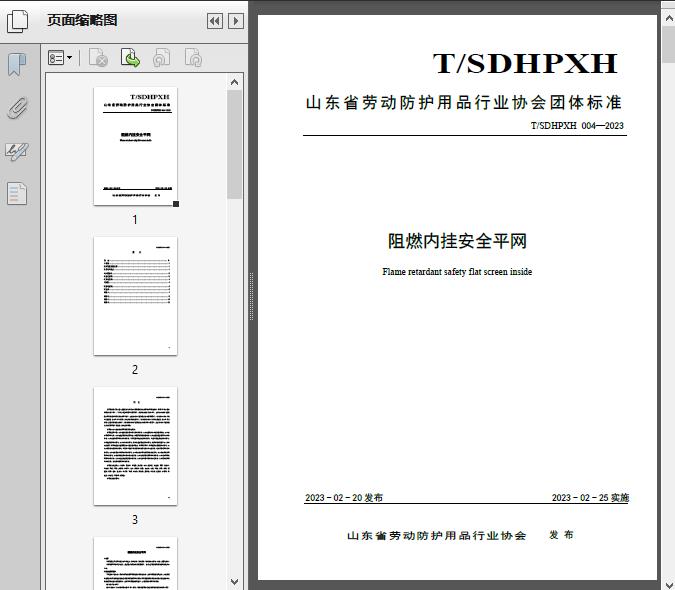Image resolution: width=675 pixels, height=590 pixels.
Task: Select the partially visible page 4 thumbnail
Action: pyautogui.click(x=136, y=563)
